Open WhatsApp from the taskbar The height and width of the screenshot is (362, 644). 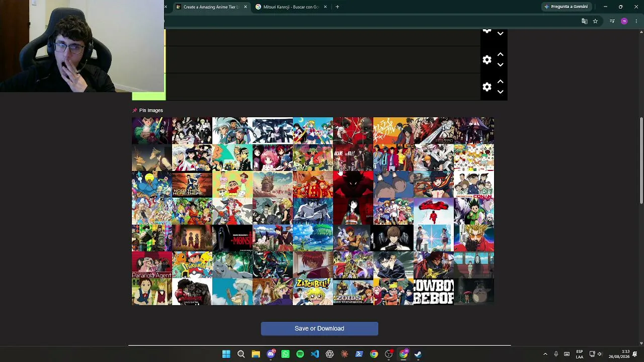(x=285, y=354)
